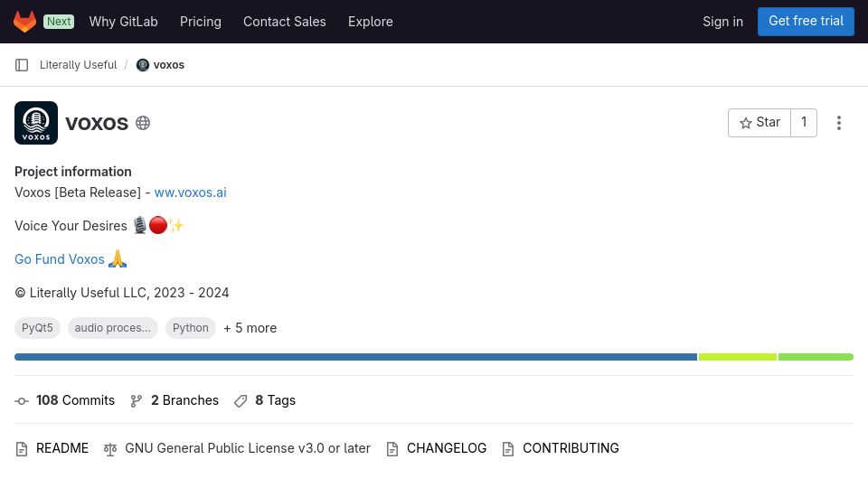Click the tags label icon
This screenshot has width=868, height=488.
pyautogui.click(x=241, y=401)
